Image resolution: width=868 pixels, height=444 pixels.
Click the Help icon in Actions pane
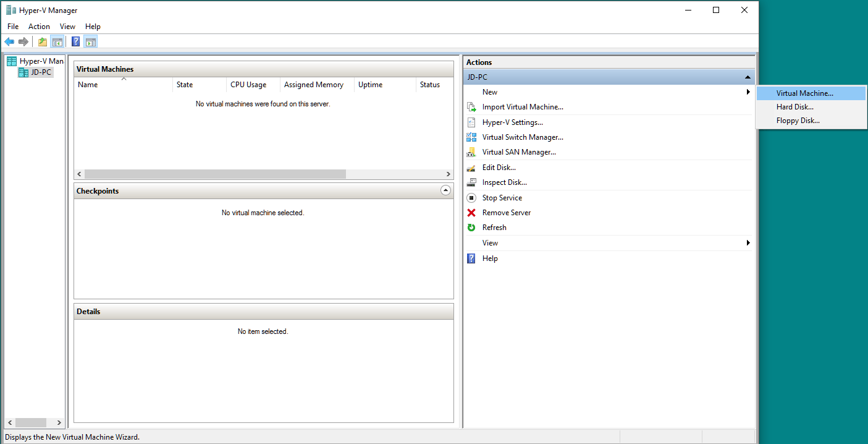(471, 258)
